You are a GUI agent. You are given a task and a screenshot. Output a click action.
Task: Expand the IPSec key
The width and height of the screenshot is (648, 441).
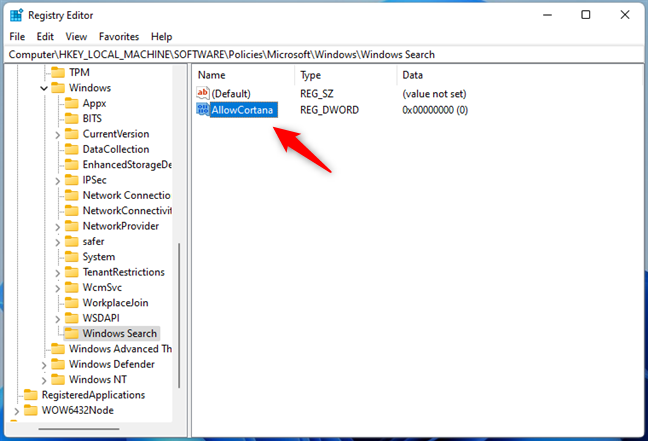click(x=57, y=181)
